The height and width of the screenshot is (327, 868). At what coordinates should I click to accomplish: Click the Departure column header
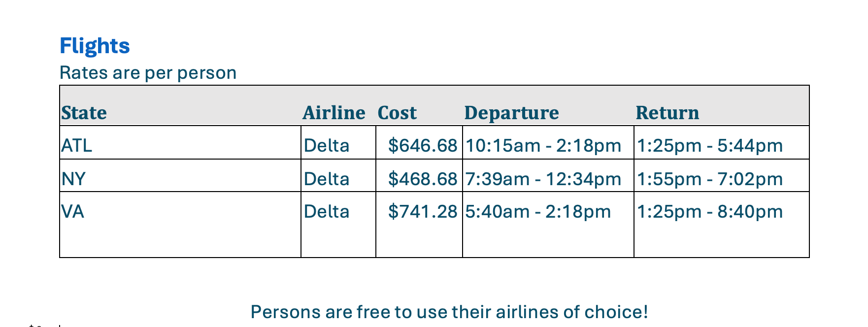pyautogui.click(x=511, y=113)
